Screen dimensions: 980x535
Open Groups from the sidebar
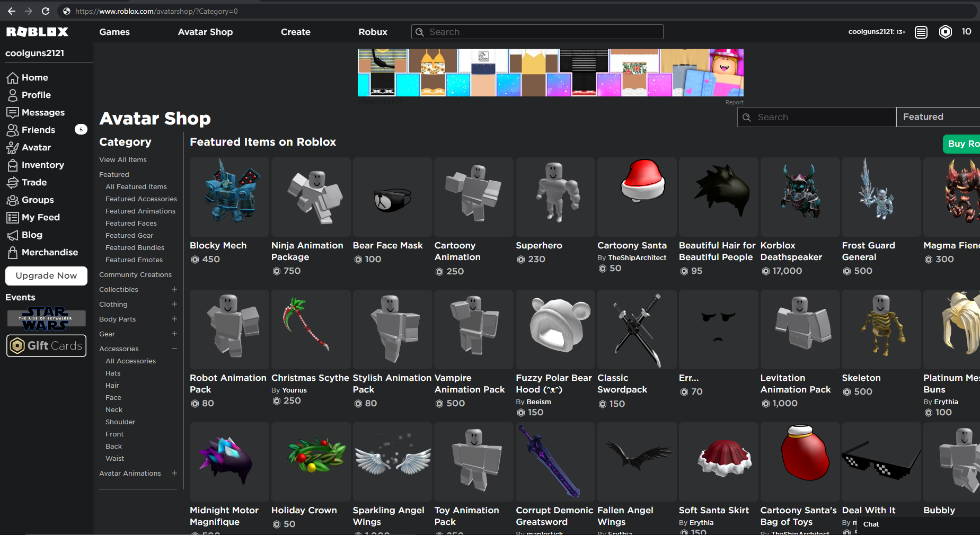37,200
